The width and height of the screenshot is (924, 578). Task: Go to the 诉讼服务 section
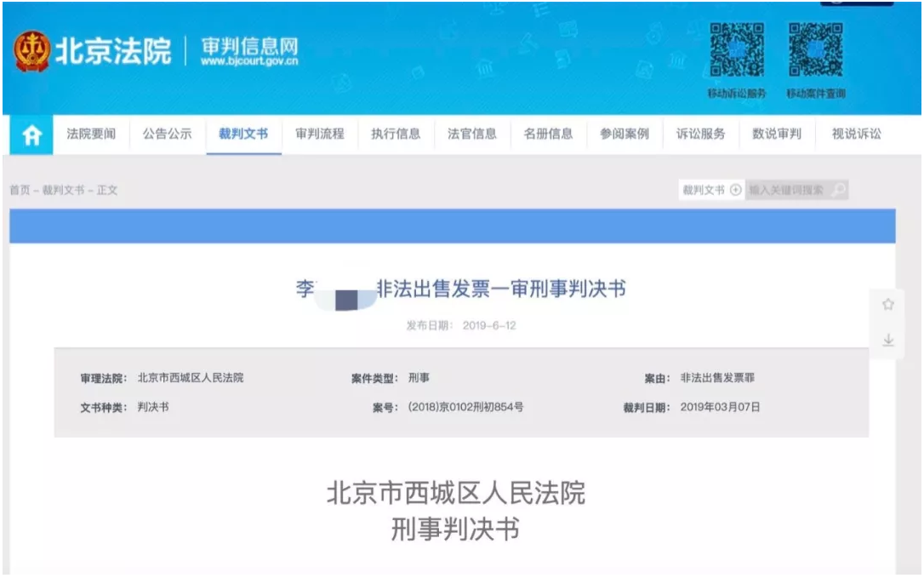pos(701,134)
